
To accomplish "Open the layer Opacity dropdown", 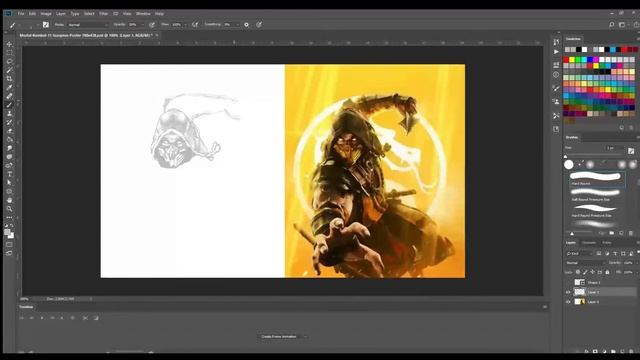I will 638,263.
